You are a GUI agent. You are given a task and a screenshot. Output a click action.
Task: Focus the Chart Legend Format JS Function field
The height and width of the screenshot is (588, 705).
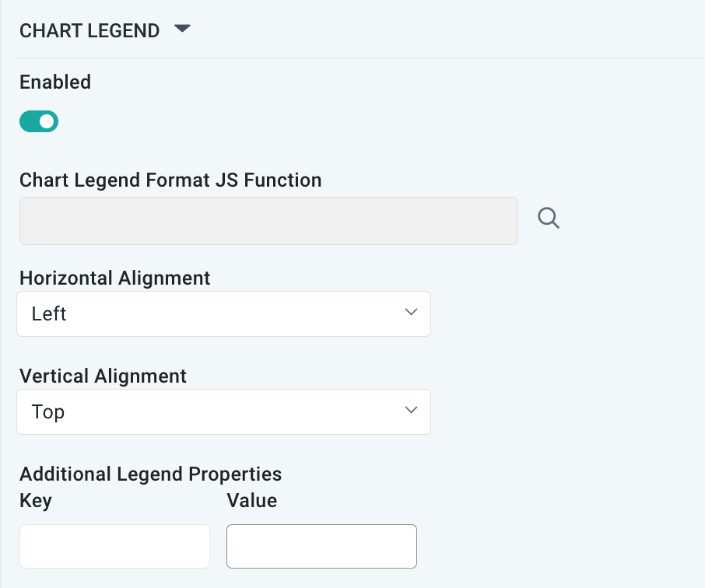pos(268,221)
